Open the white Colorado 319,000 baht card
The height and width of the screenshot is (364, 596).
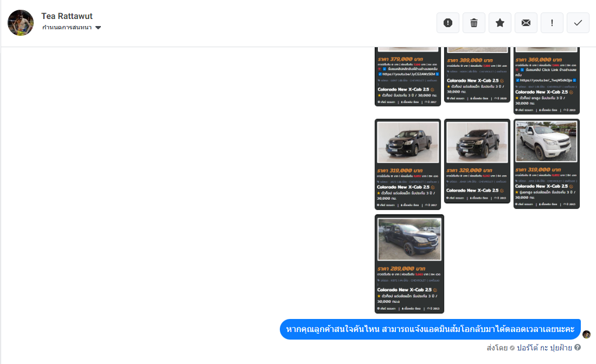[x=547, y=164]
